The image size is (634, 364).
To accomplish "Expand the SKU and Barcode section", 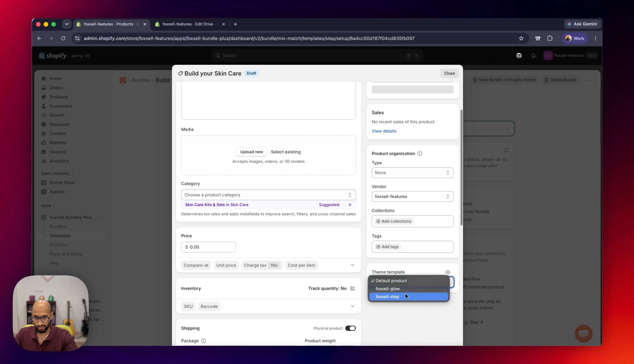I will [x=352, y=306].
